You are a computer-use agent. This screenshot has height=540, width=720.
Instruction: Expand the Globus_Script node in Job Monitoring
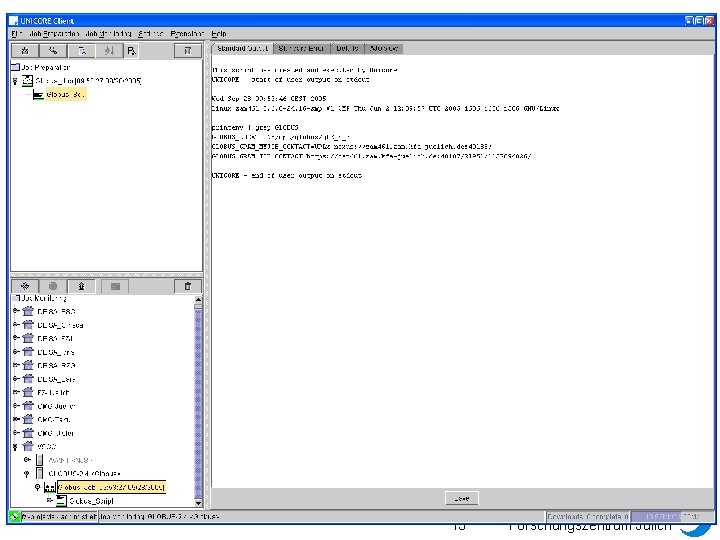pyautogui.click(x=50, y=500)
